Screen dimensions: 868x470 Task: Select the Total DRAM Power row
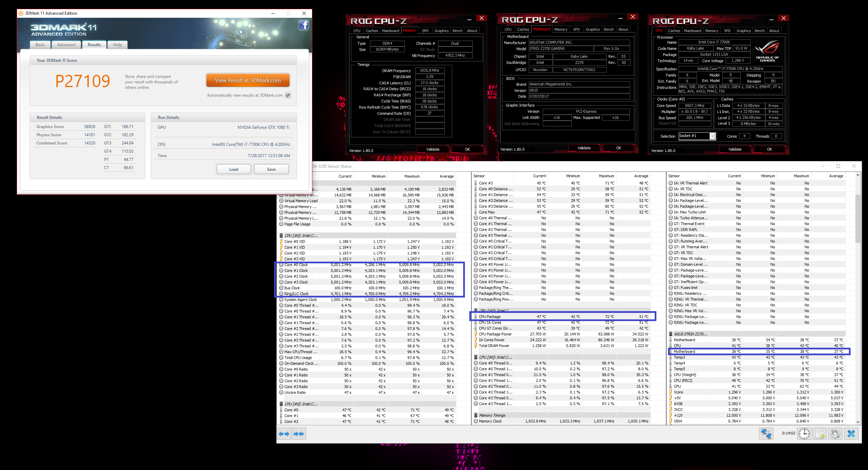(x=561, y=346)
